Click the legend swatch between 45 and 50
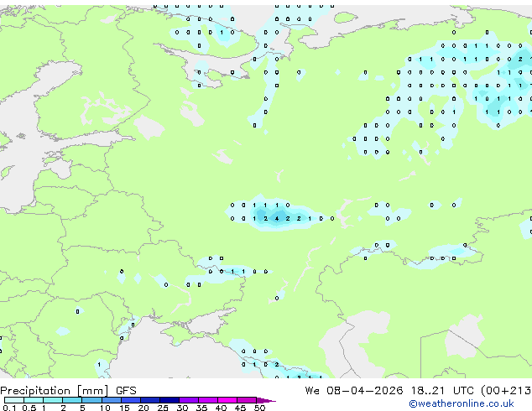Viewport: 532px width, 411px height. click(247, 400)
